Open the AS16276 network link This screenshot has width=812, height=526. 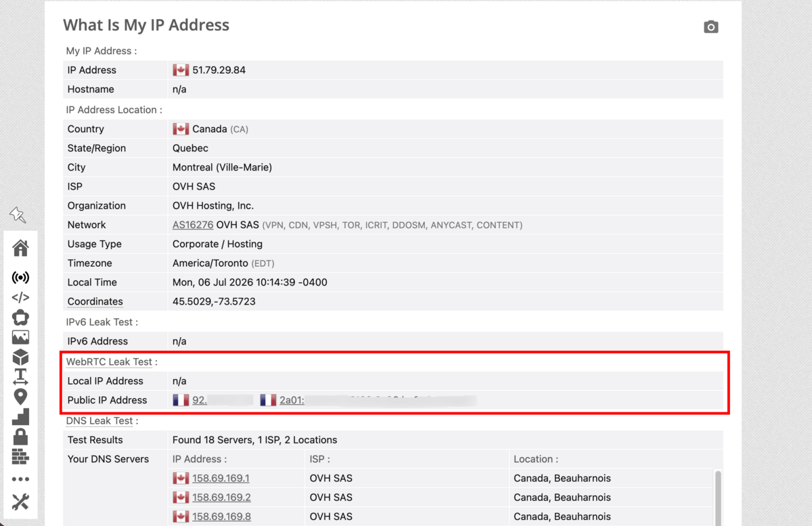click(x=193, y=225)
